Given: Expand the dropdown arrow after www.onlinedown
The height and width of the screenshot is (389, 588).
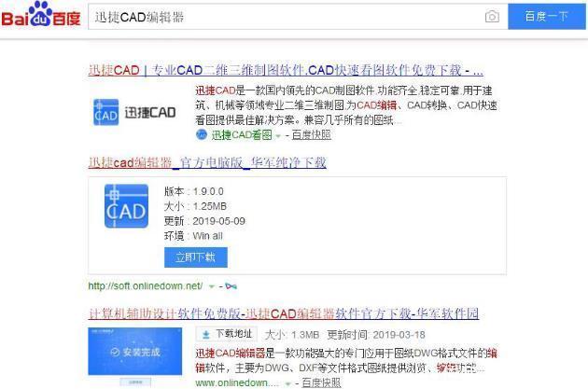Looking at the screenshot, I should 287,383.
